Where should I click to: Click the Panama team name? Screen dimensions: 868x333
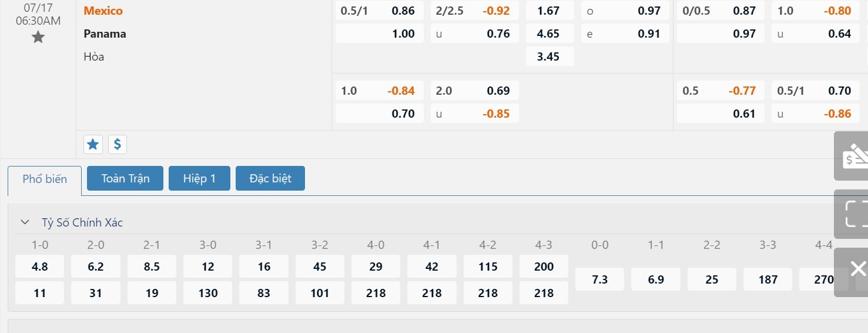pyautogui.click(x=105, y=34)
